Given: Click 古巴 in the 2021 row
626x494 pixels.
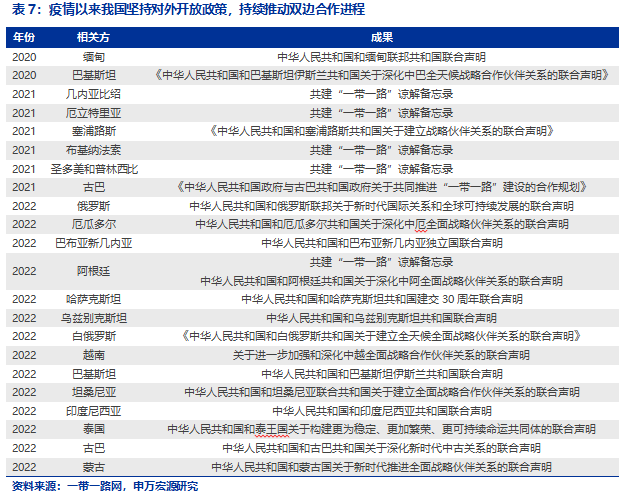Looking at the screenshot, I should 94,187.
